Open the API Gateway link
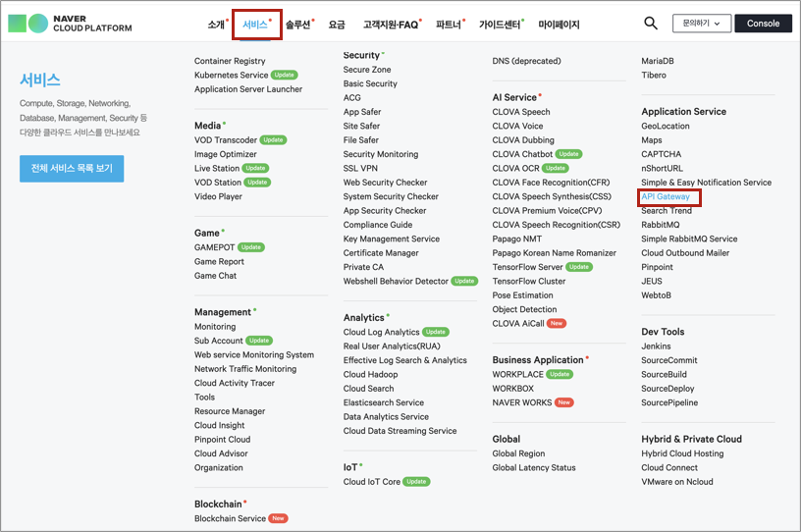 click(x=666, y=196)
